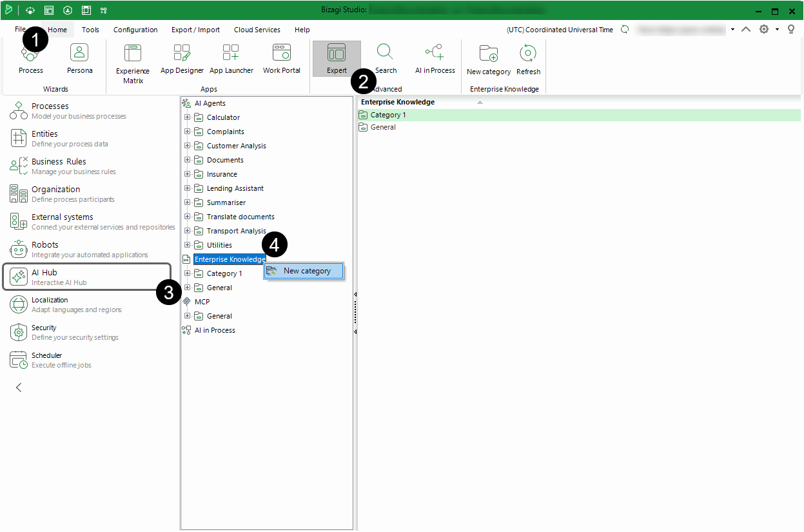Sort by Enterprise Knowledge column header
The height and width of the screenshot is (532, 804).
[x=398, y=102]
